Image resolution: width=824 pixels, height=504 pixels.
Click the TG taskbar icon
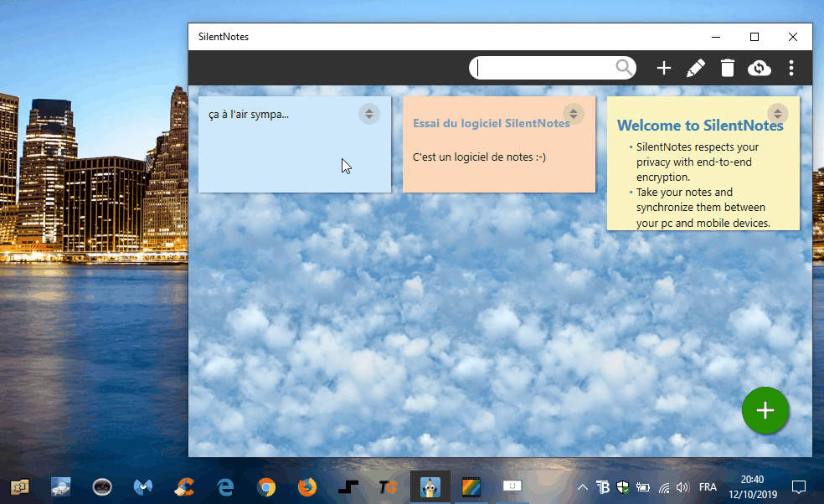point(389,488)
